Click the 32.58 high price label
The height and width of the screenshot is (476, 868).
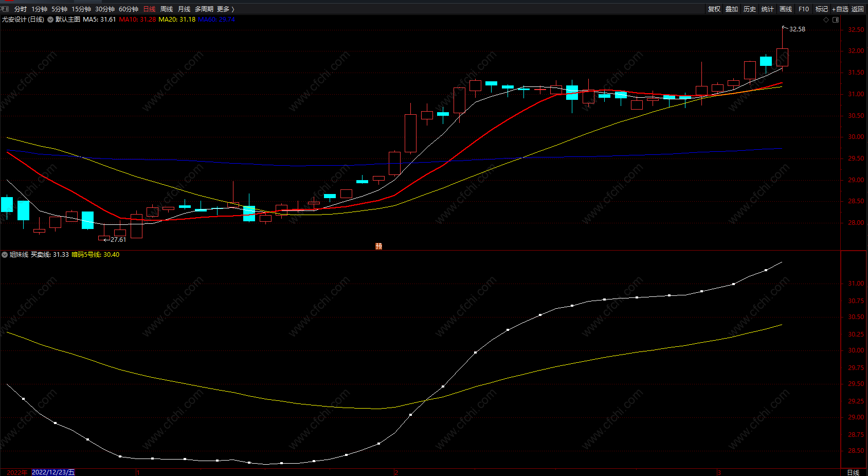798,29
